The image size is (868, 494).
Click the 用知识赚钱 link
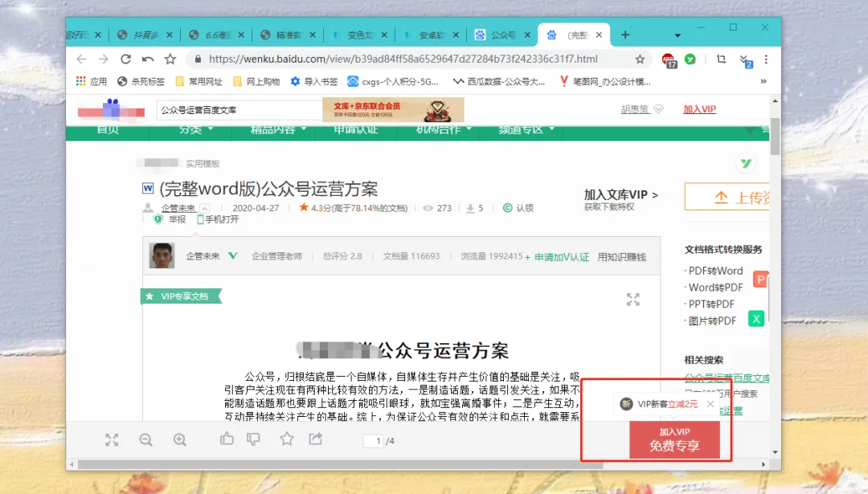click(x=621, y=257)
